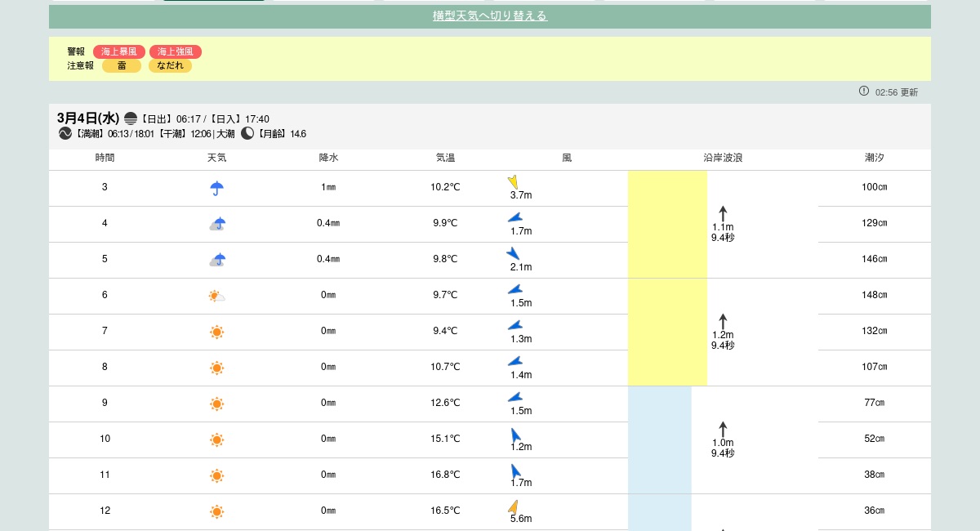Click the yellow wave-level cell for 3時–5時
This screenshot has width=980, height=531.
pyautogui.click(x=666, y=224)
